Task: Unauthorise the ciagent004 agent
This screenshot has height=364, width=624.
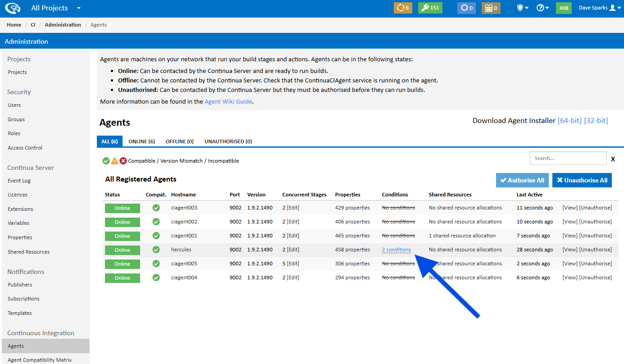Action: [596, 278]
